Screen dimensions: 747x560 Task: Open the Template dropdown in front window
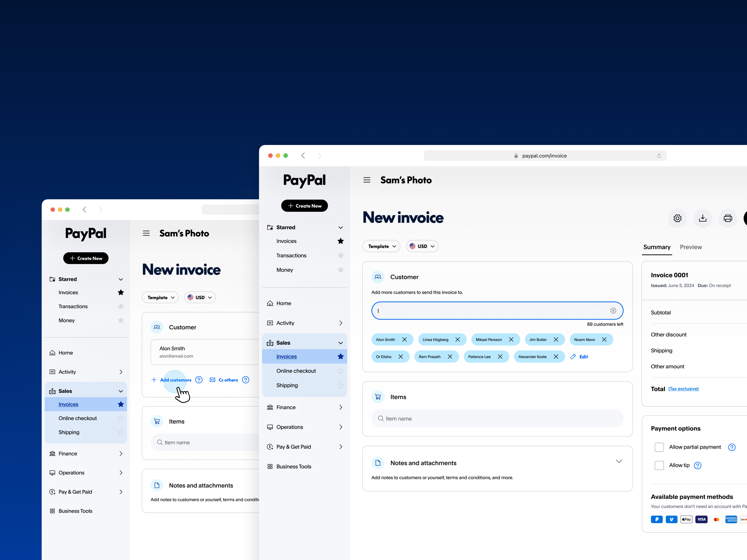[381, 246]
